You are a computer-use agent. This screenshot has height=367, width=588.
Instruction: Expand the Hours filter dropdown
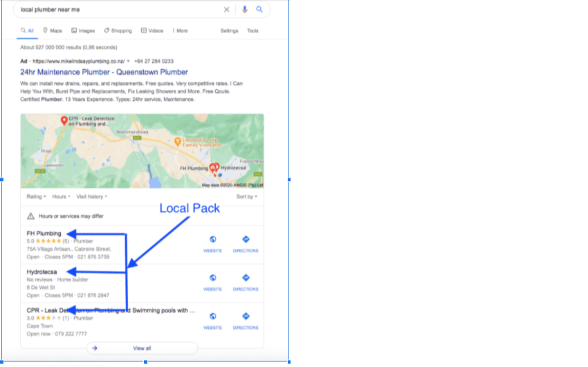(61, 196)
